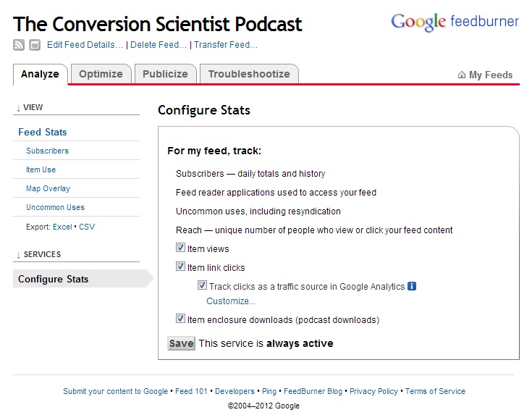
Task: Click the Item views label text
Action: (208, 249)
